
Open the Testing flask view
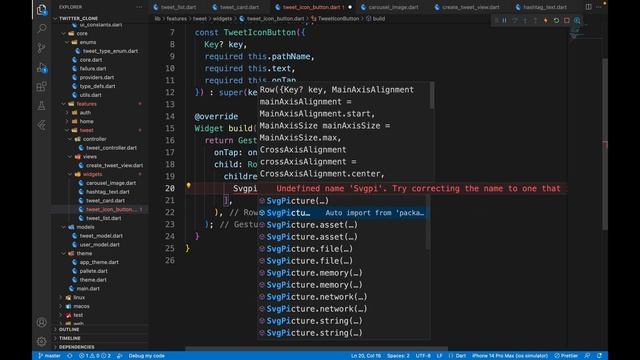click(42, 106)
